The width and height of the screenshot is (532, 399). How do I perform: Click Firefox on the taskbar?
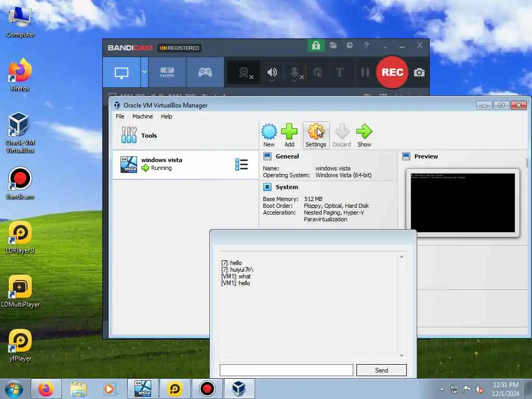(46, 389)
